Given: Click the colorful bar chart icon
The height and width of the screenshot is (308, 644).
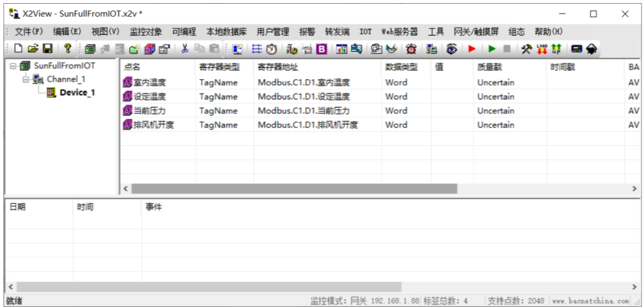Looking at the screenshot, I should tap(342, 49).
